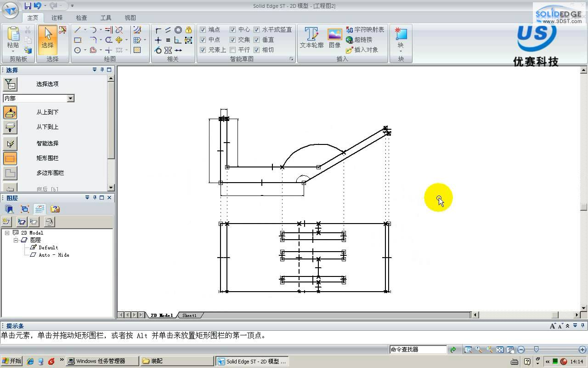
Task: Click in the 命令查找器 search field
Action: 418,350
